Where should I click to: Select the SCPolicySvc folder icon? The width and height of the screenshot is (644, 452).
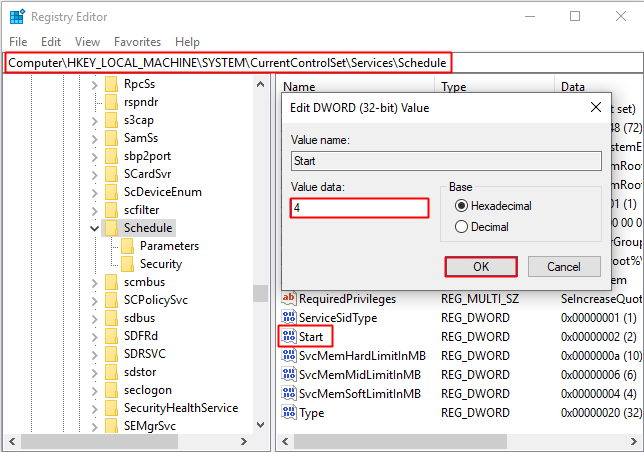tap(111, 301)
